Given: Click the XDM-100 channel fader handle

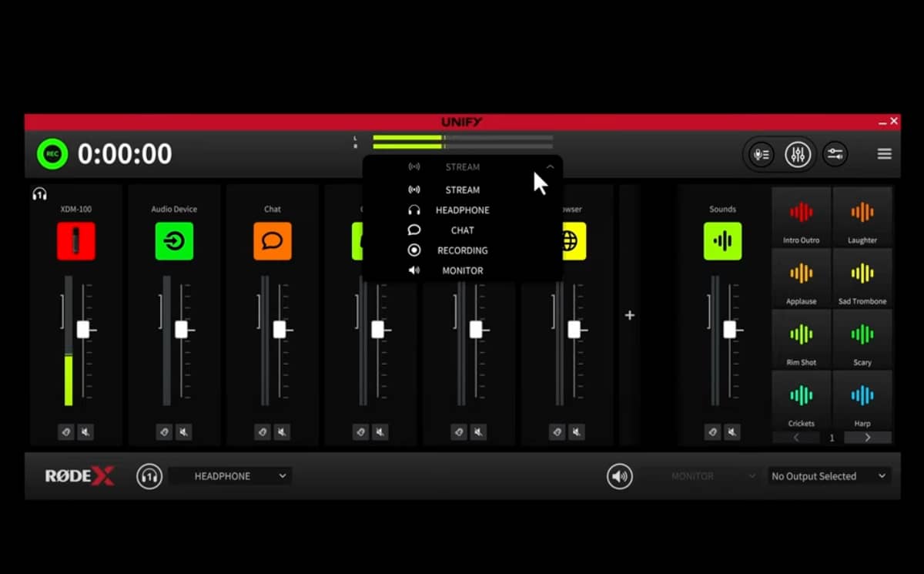Looking at the screenshot, I should pyautogui.click(x=83, y=330).
